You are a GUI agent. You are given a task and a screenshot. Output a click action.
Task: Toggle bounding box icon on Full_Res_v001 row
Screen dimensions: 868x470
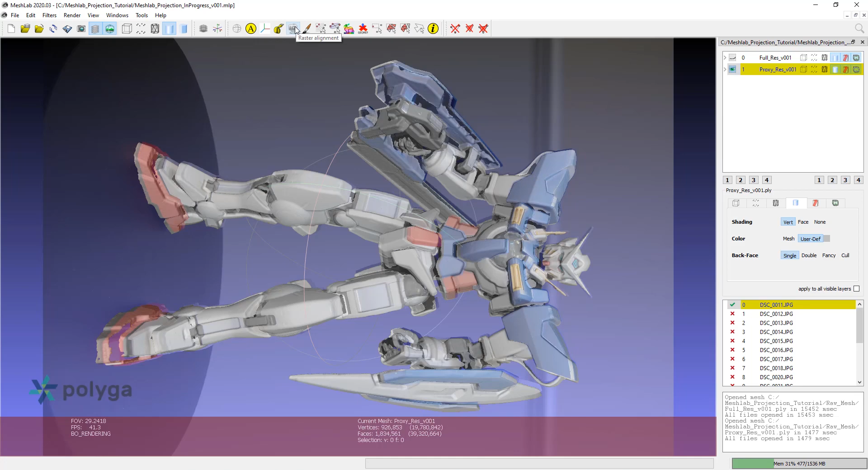803,58
